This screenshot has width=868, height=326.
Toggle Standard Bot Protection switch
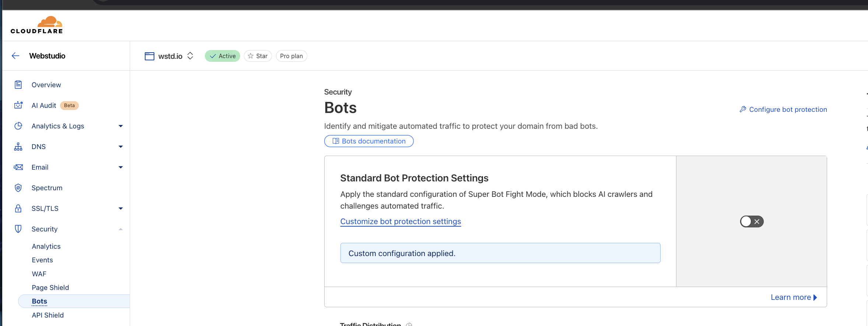point(752,222)
